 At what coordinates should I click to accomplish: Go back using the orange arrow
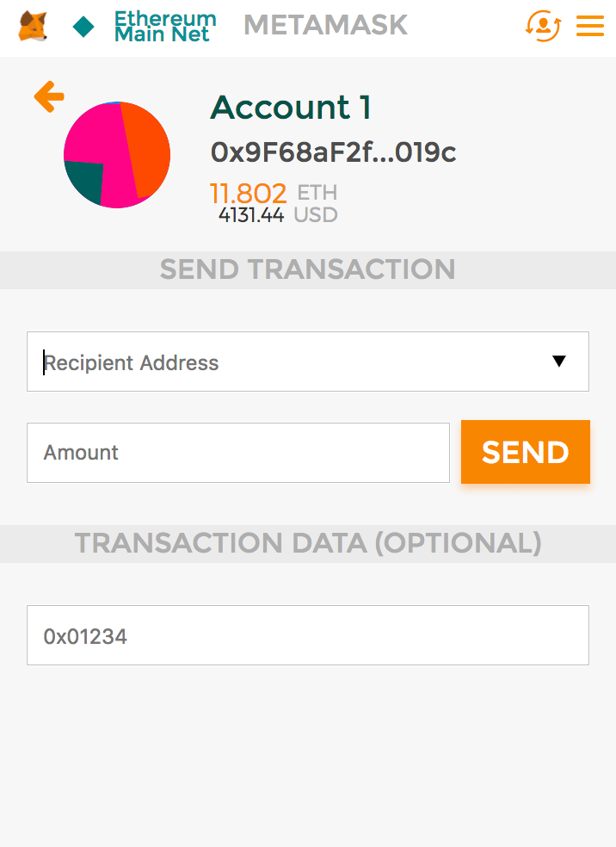click(x=49, y=96)
